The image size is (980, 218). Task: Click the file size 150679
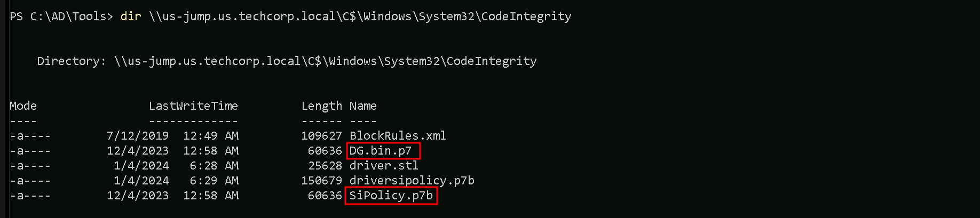tap(321, 181)
